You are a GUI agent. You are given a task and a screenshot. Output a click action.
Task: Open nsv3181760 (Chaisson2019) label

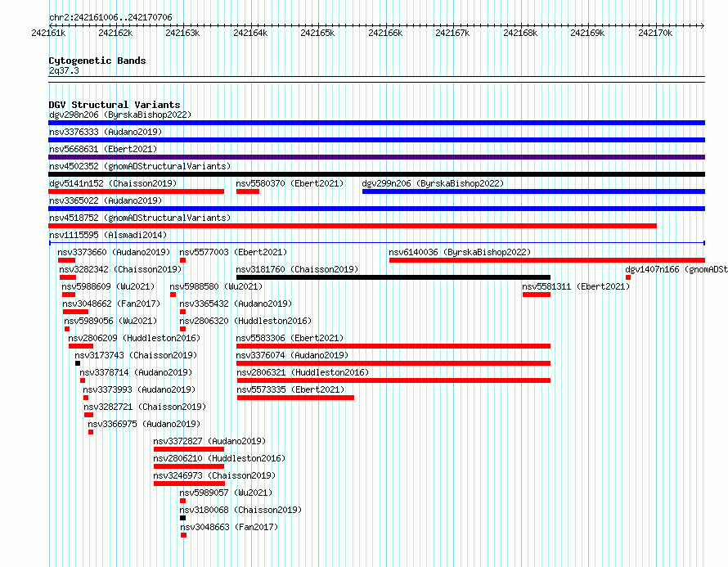tap(297, 269)
